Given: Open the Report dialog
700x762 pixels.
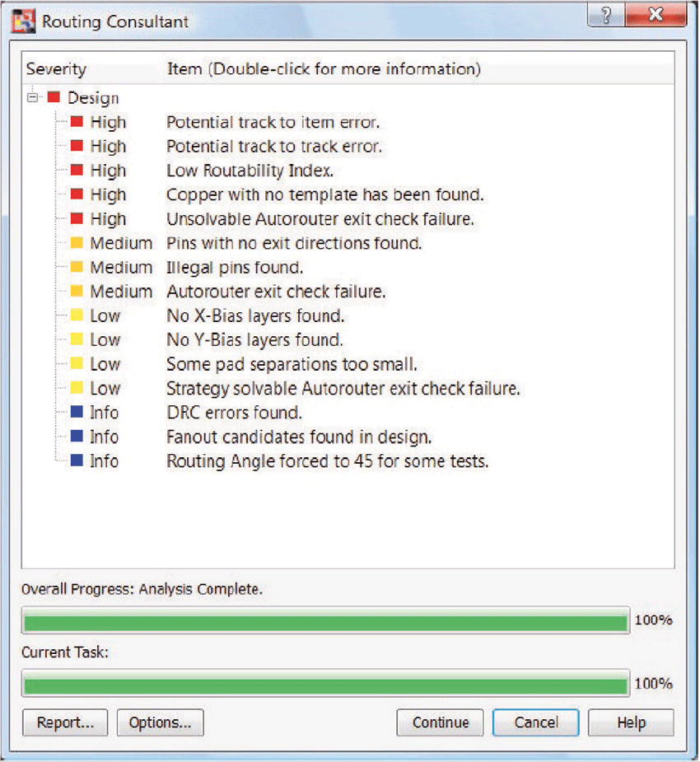Looking at the screenshot, I should click(65, 722).
